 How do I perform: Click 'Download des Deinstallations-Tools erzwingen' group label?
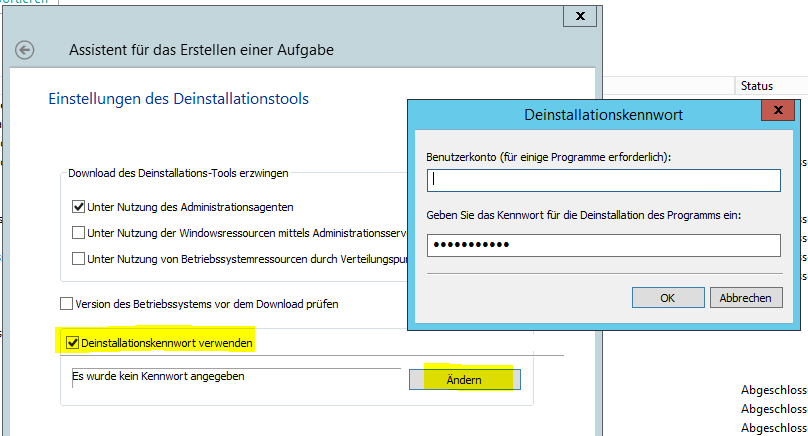tap(178, 173)
